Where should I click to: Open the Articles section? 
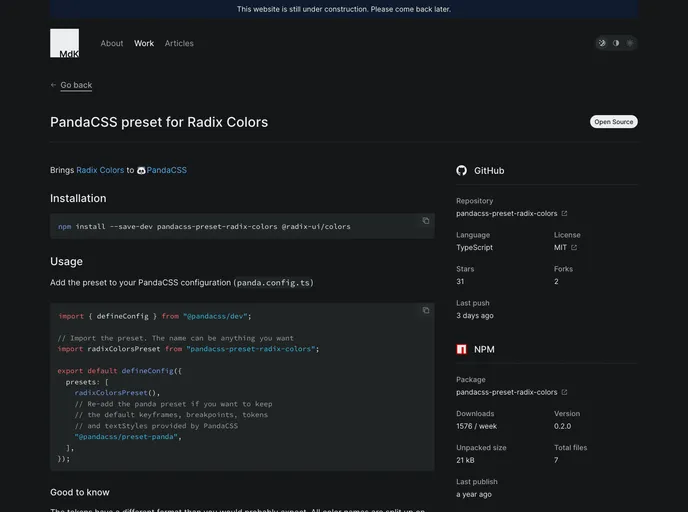179,43
